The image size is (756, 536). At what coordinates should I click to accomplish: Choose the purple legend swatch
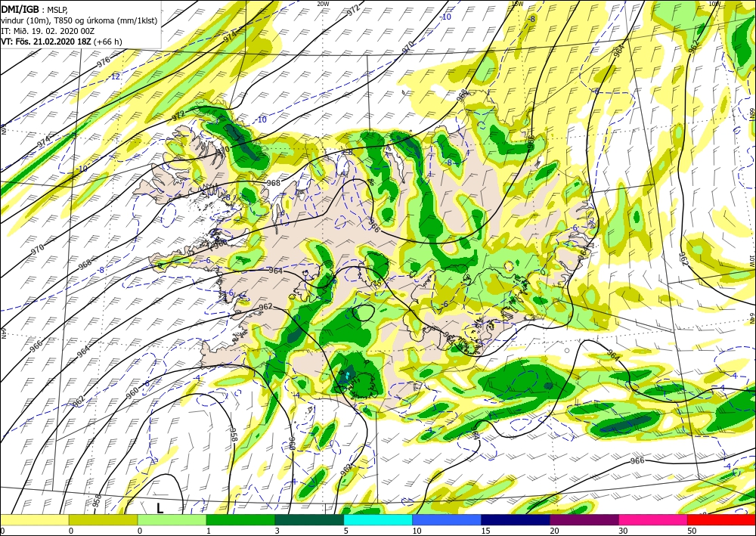(584, 520)
